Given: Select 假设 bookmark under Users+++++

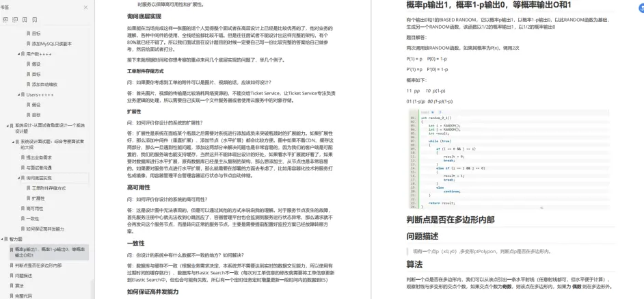Looking at the screenshot, I should (x=36, y=105).
